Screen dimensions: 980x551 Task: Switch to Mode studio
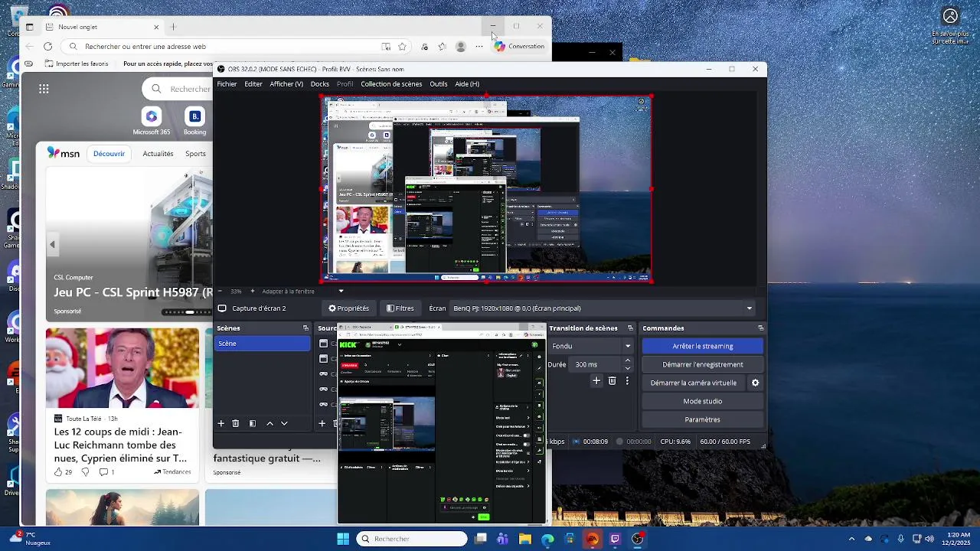(703, 401)
